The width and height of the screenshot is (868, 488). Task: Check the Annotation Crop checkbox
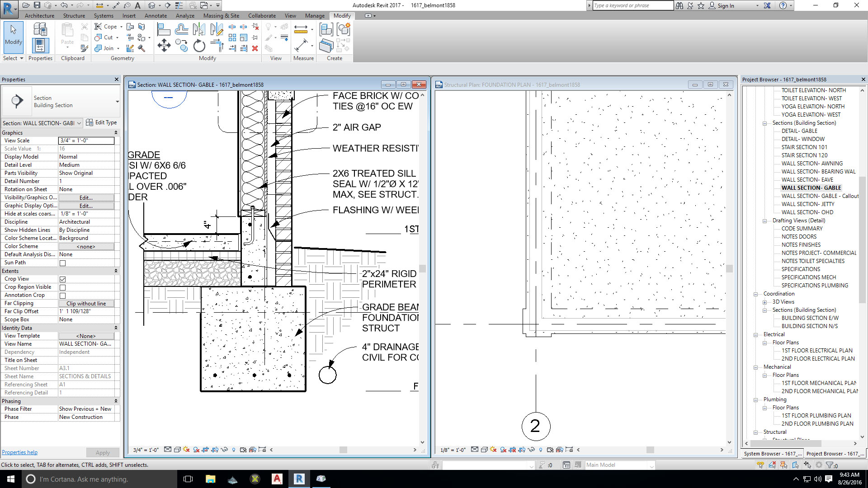pos(63,296)
